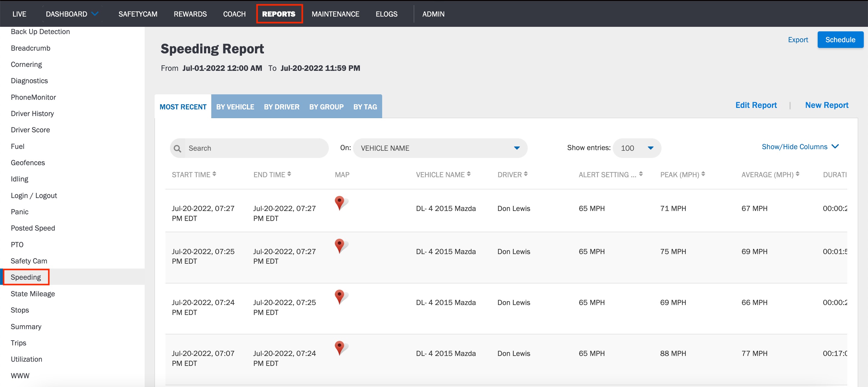Open the PTO report
The height and width of the screenshot is (387, 868).
(17, 245)
